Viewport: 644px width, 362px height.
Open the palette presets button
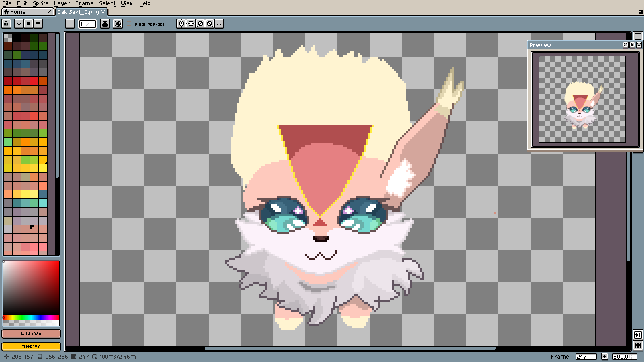(29, 24)
